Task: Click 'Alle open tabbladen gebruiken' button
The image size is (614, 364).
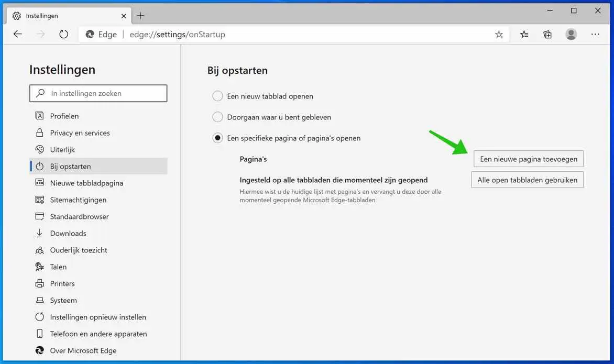Action: pos(527,180)
